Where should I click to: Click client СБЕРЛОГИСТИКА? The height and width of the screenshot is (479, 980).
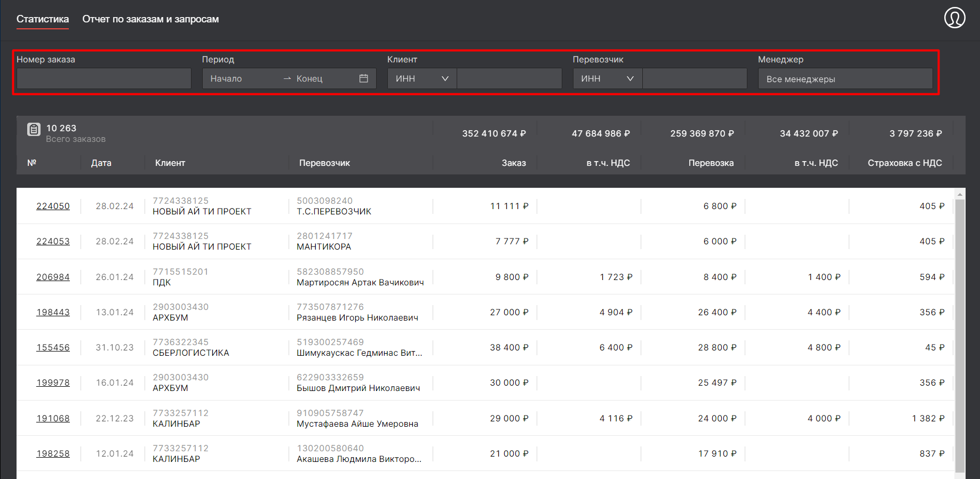coord(191,353)
